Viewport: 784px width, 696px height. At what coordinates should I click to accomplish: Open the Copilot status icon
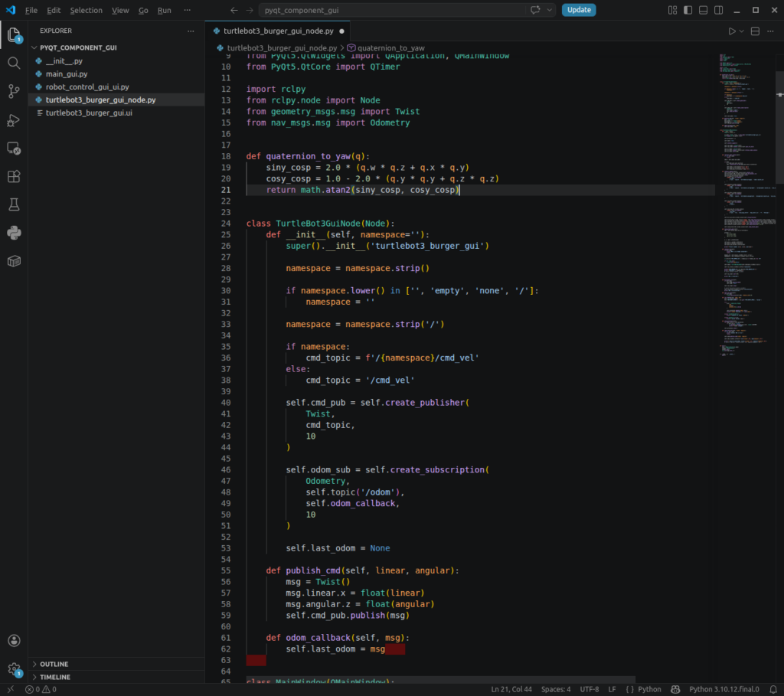[675, 690]
